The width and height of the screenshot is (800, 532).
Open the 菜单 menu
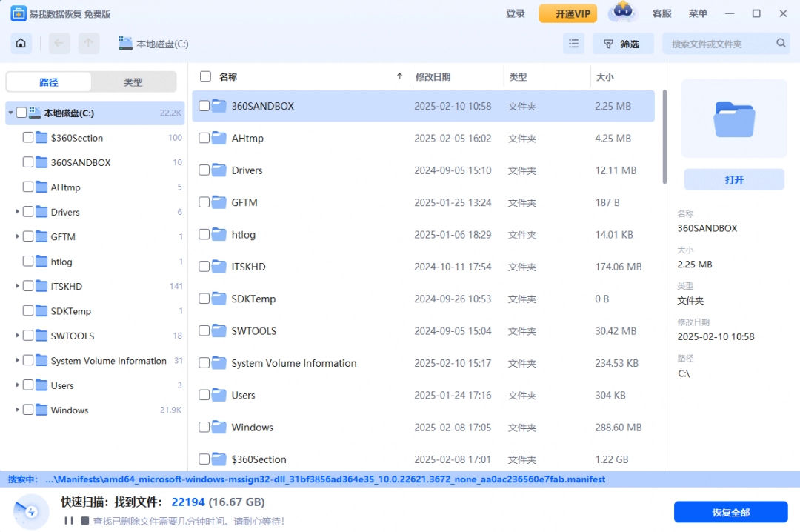pyautogui.click(x=697, y=13)
